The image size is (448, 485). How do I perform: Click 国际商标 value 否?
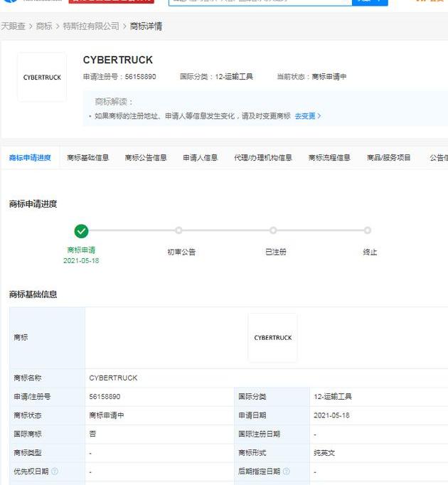92,434
